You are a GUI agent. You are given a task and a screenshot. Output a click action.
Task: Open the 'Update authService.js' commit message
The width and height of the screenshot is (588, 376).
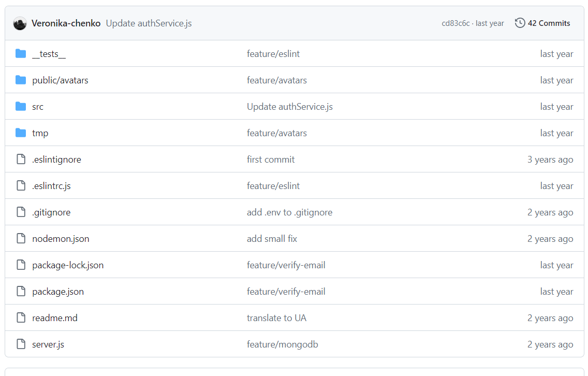(149, 23)
